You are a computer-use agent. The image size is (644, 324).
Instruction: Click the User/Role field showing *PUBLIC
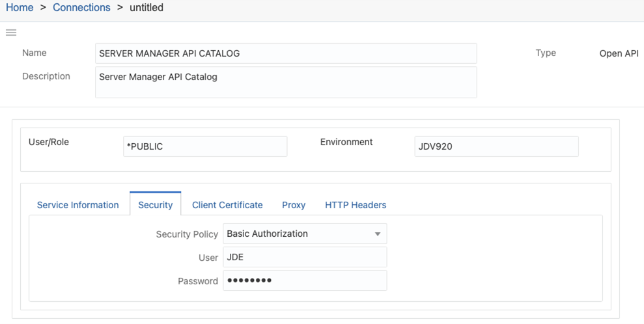(x=205, y=146)
